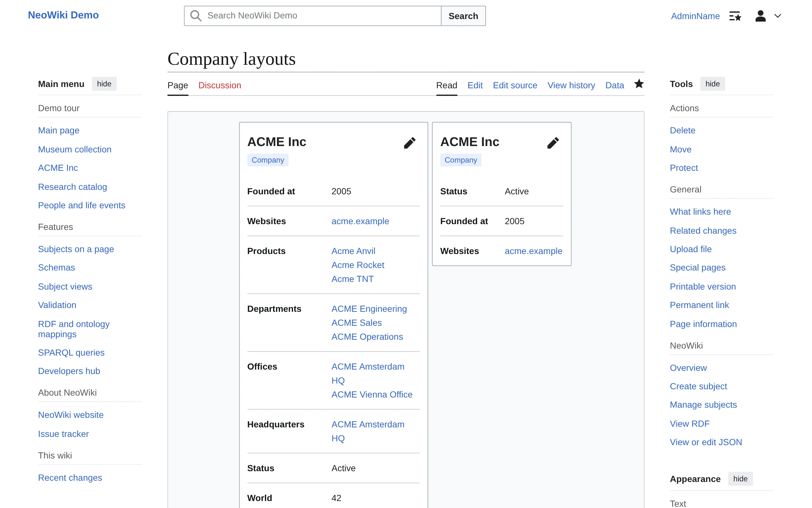
Task: Open the Edit tab
Action: tap(475, 85)
